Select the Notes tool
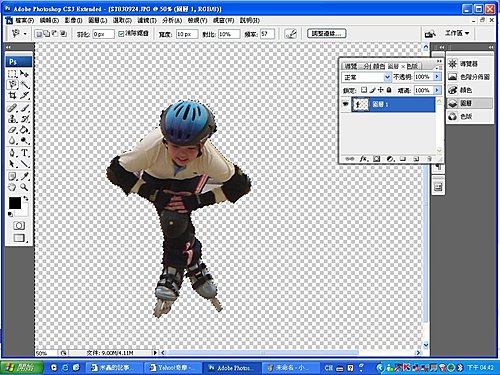The image size is (500, 375). click(12, 176)
